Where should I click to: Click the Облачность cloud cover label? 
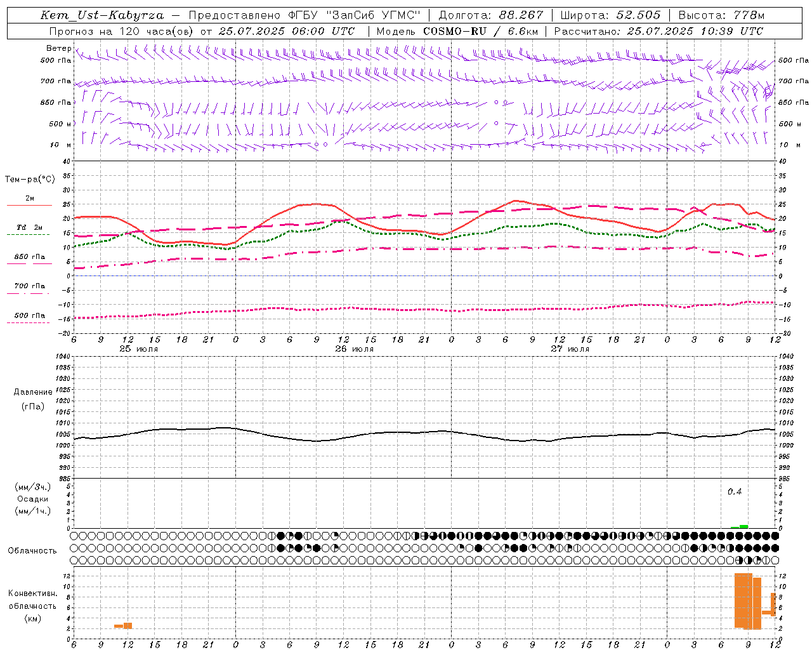tap(32, 550)
